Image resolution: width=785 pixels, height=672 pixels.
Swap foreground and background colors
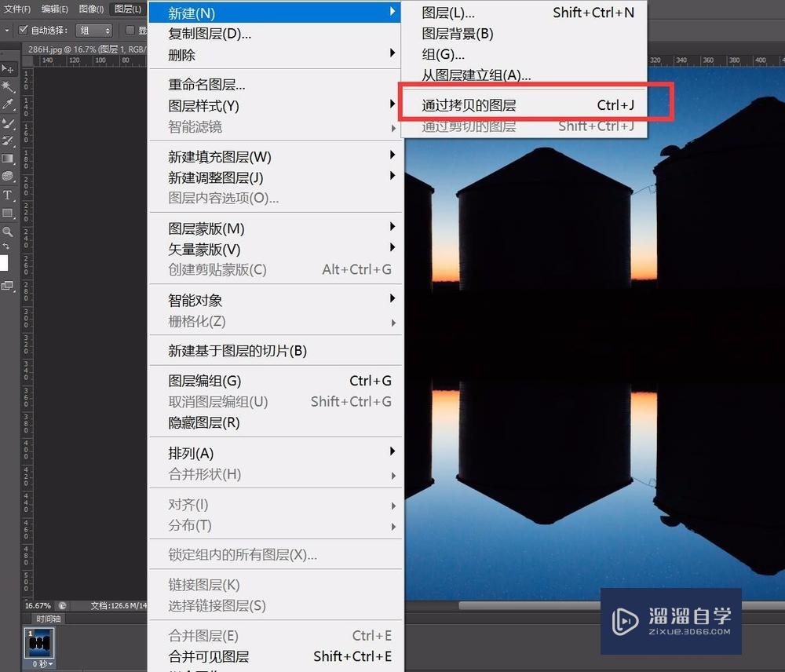click(6, 247)
